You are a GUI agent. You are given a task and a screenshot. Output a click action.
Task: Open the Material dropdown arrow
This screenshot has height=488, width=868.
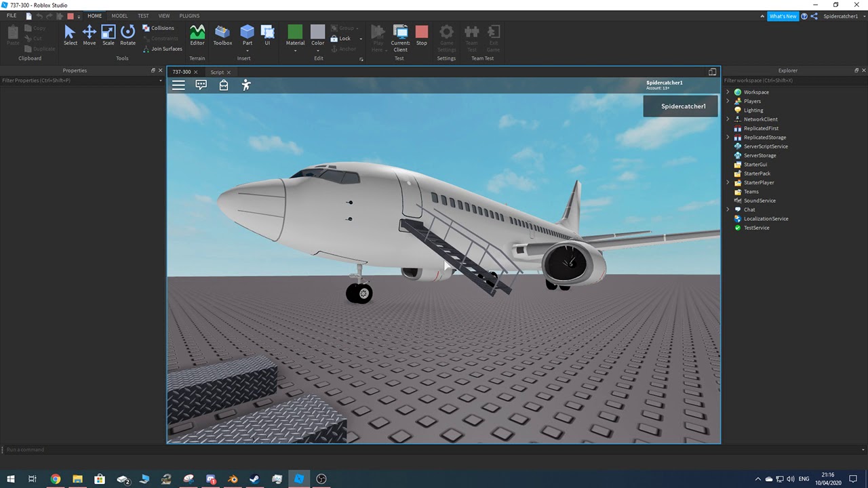pos(295,50)
